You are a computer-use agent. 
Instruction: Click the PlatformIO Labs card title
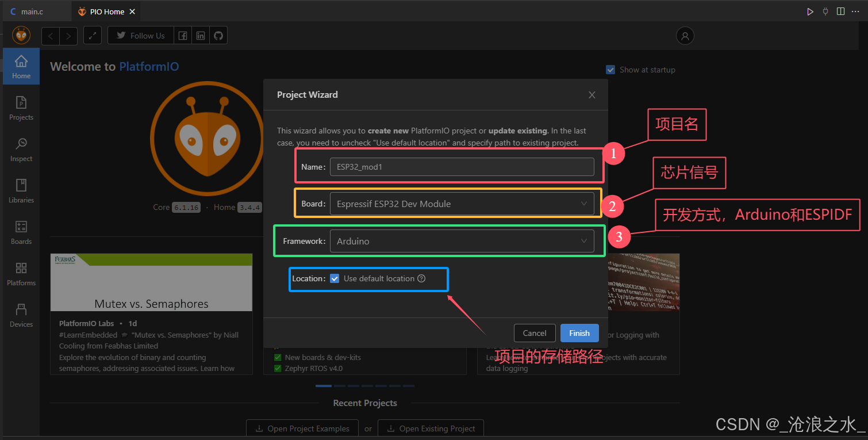[x=86, y=324]
